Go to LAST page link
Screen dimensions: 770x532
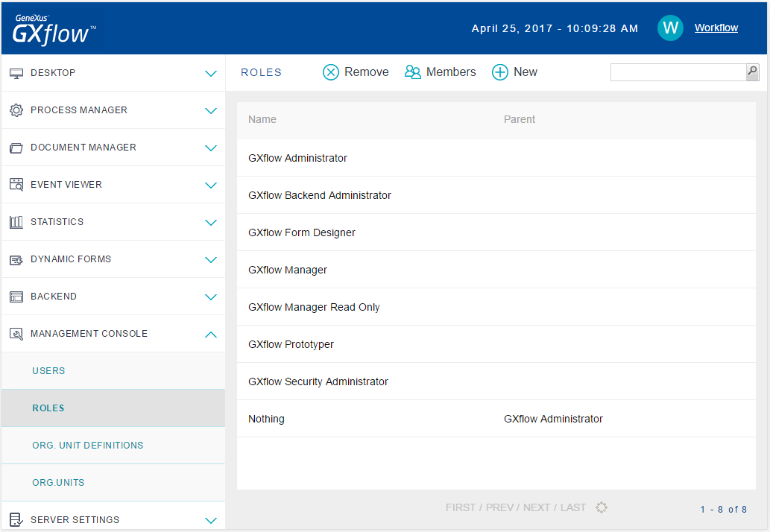point(573,507)
